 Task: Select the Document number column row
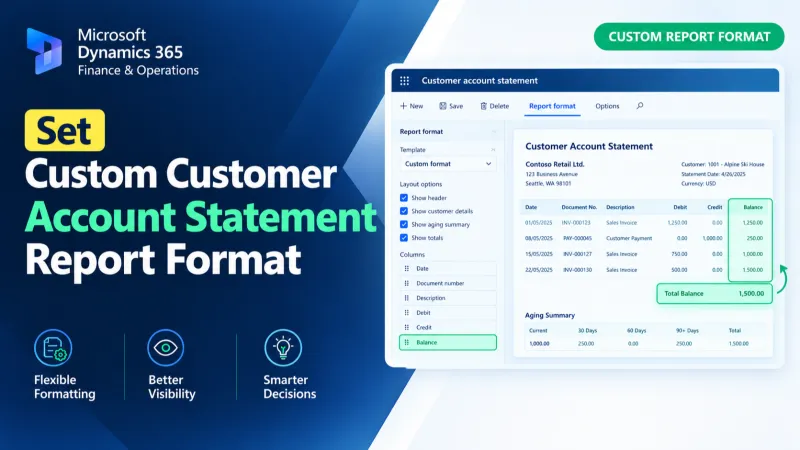coord(447,283)
